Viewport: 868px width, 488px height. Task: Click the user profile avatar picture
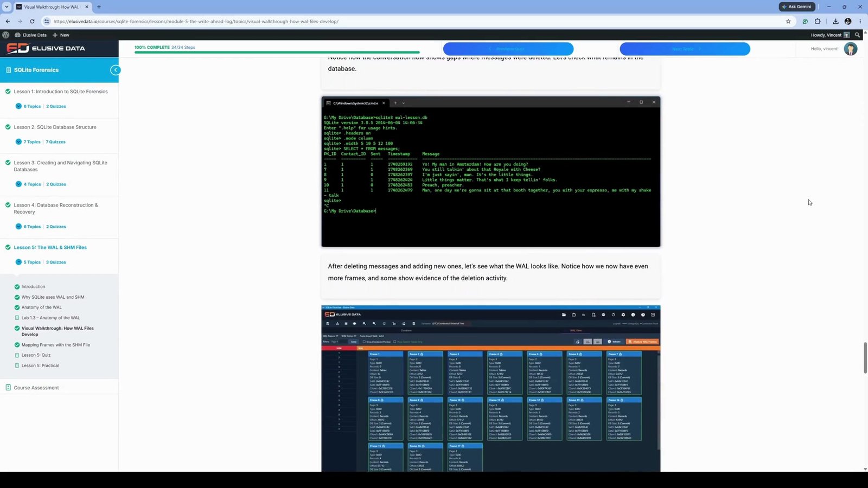click(850, 49)
